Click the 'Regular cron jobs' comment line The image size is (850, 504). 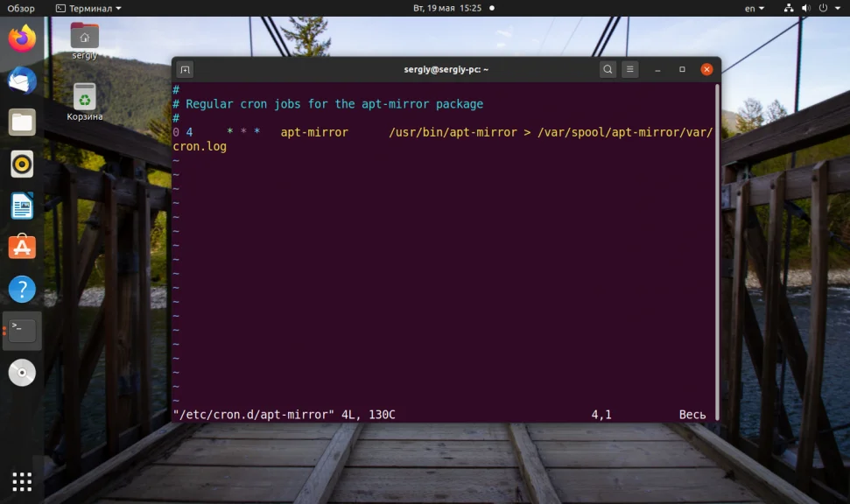(328, 104)
